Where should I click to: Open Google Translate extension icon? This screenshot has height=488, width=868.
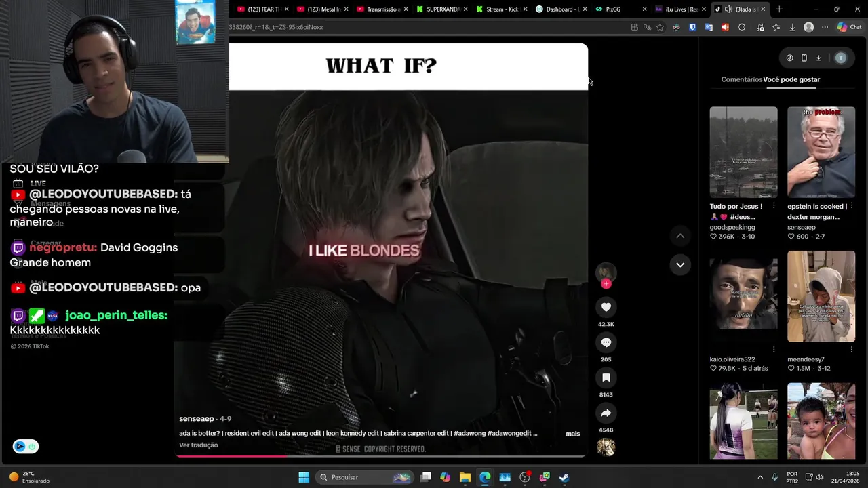click(x=709, y=27)
